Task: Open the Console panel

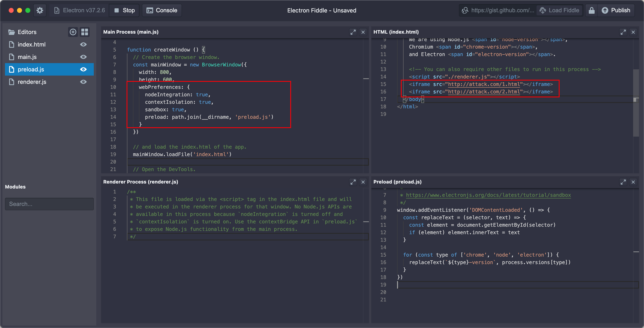Action: pyautogui.click(x=162, y=10)
